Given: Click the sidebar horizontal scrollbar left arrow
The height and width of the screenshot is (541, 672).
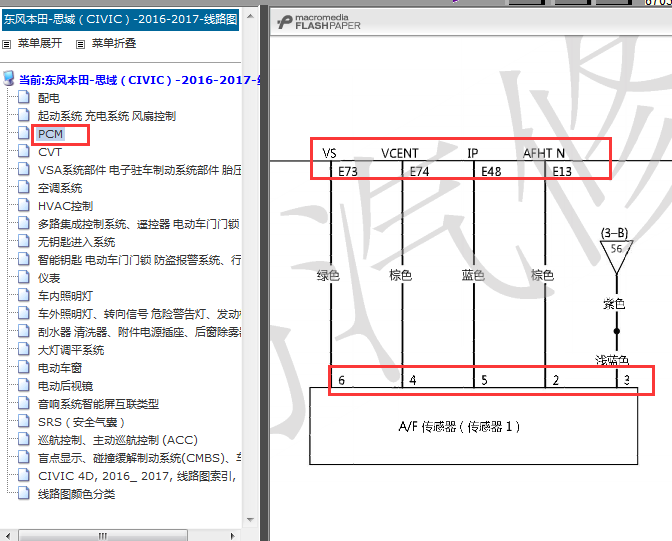Looking at the screenshot, I should [8, 536].
